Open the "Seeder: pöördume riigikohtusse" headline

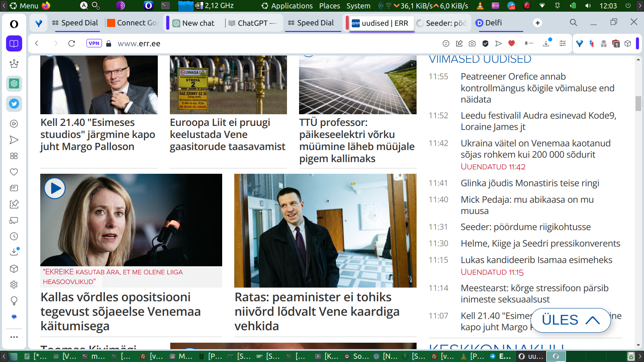tap(526, 227)
